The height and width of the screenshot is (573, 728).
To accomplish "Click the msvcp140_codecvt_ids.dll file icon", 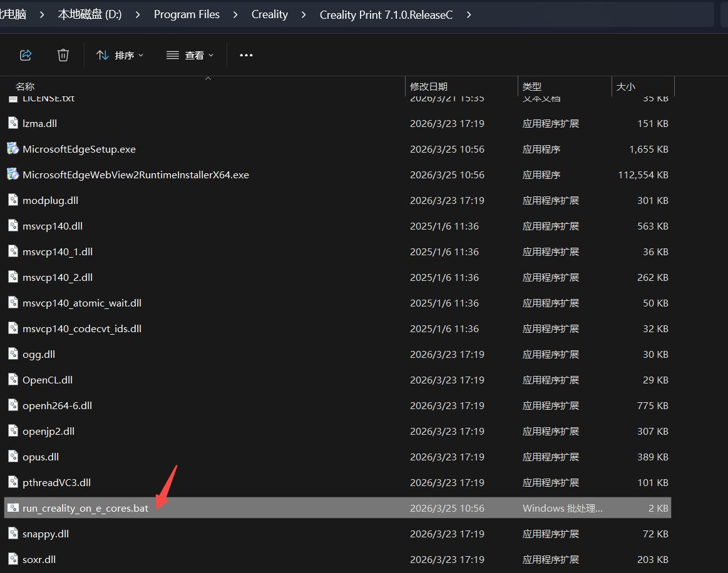I will click(13, 328).
